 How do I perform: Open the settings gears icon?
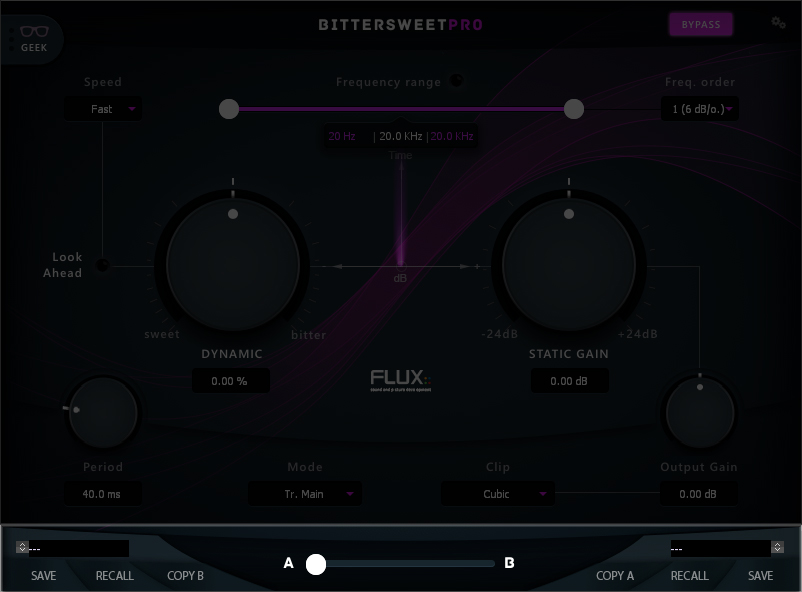[x=778, y=23]
